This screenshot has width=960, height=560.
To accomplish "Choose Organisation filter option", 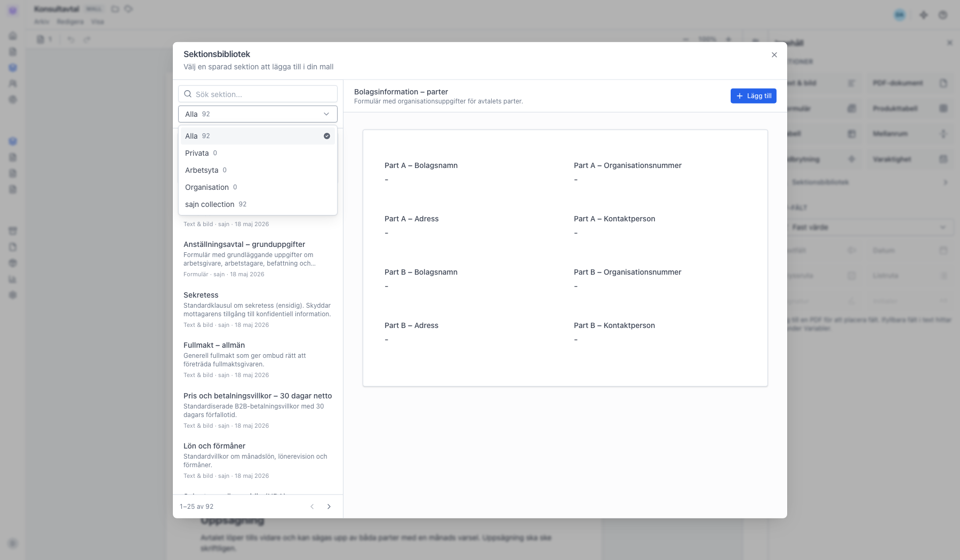I will point(258,187).
